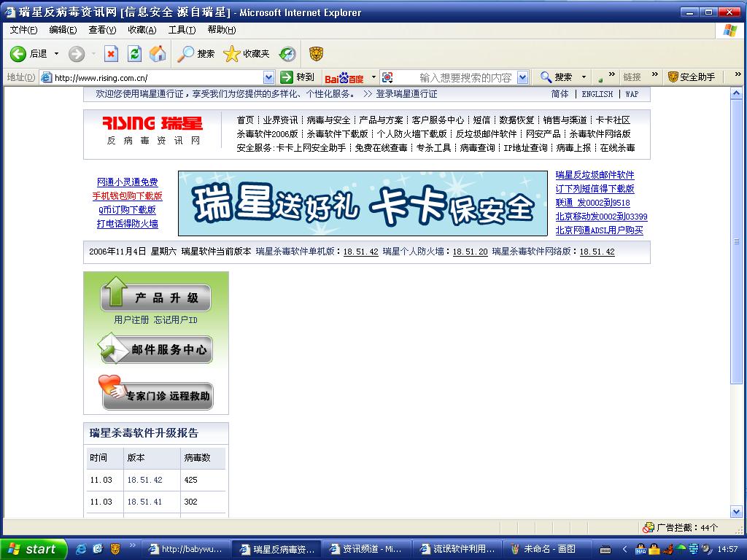Screen dimensions: 747x560
Task: Click the 登录瑞星通行证 login link
Action: click(x=406, y=94)
